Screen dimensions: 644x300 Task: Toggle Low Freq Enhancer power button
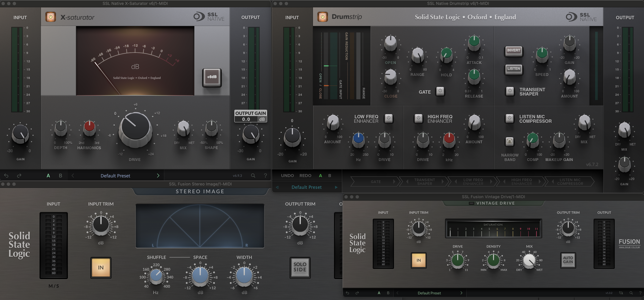click(x=389, y=118)
